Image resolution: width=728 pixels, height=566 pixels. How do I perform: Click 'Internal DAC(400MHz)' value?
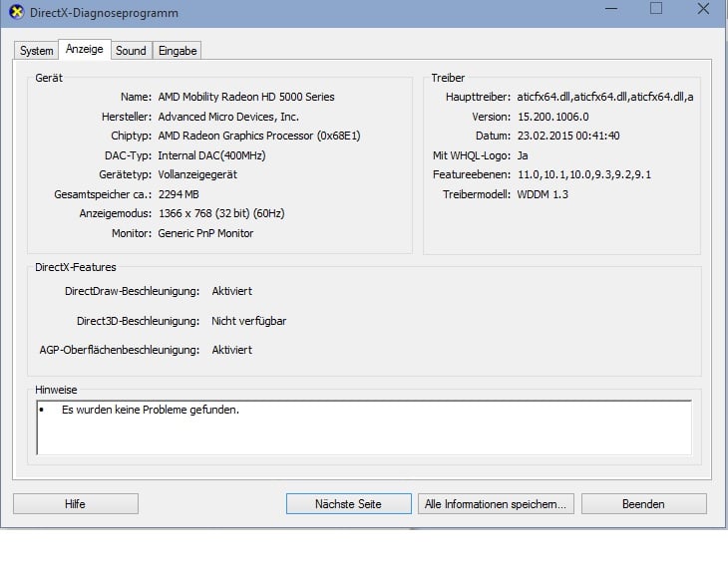pos(211,155)
